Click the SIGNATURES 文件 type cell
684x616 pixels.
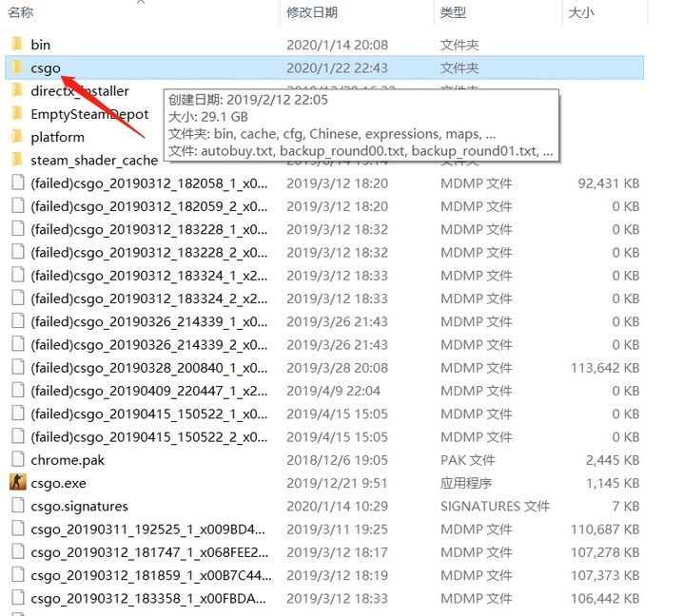[x=495, y=506]
